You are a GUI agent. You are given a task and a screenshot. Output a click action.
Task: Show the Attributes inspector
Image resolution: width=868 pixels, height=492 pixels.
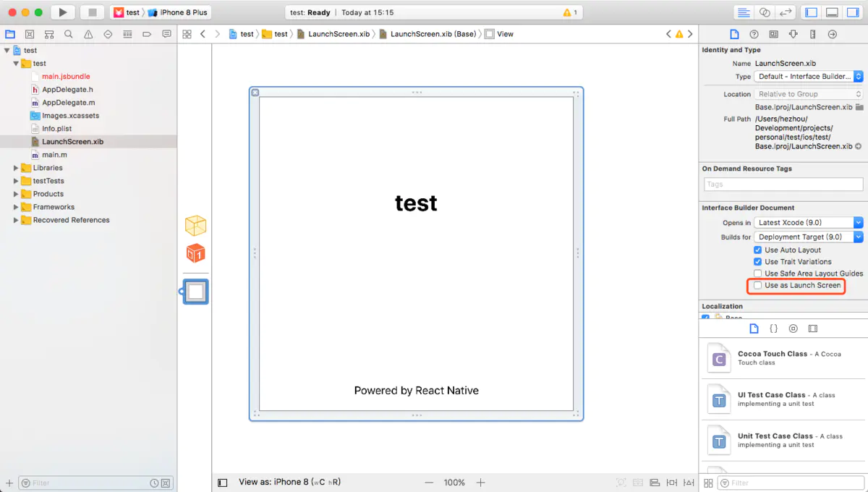tap(793, 34)
